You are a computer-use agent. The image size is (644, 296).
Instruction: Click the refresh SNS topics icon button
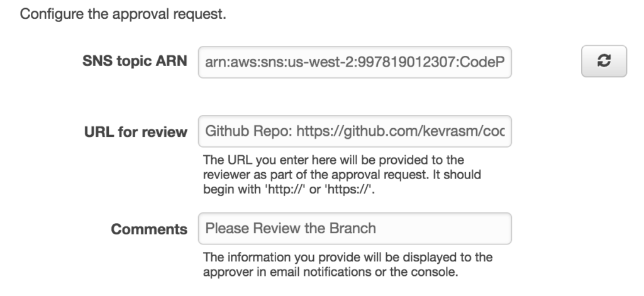(x=604, y=62)
